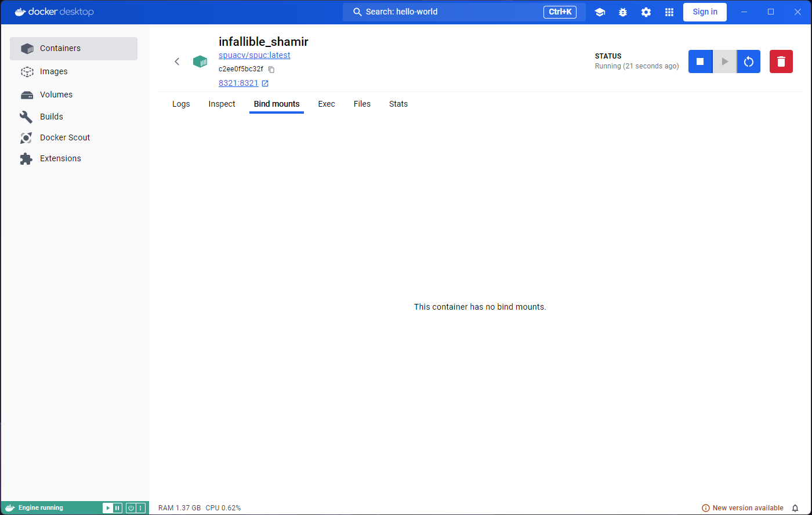Select the Bind mounts tab
The width and height of the screenshot is (812, 515).
pyautogui.click(x=277, y=104)
